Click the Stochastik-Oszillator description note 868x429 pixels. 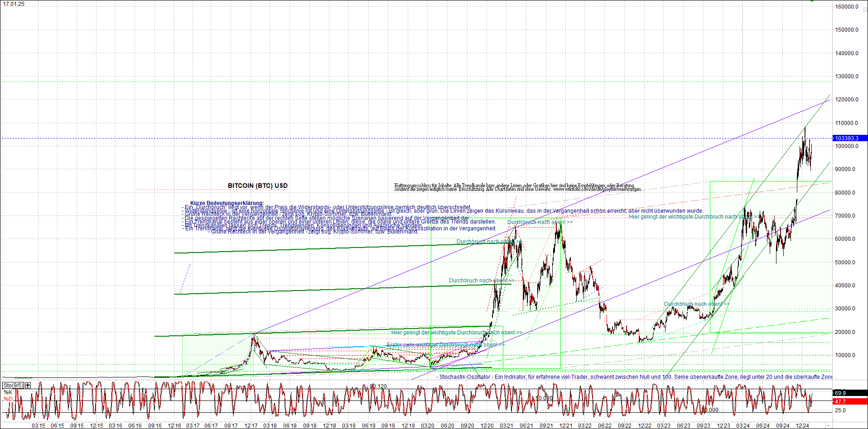click(x=634, y=377)
